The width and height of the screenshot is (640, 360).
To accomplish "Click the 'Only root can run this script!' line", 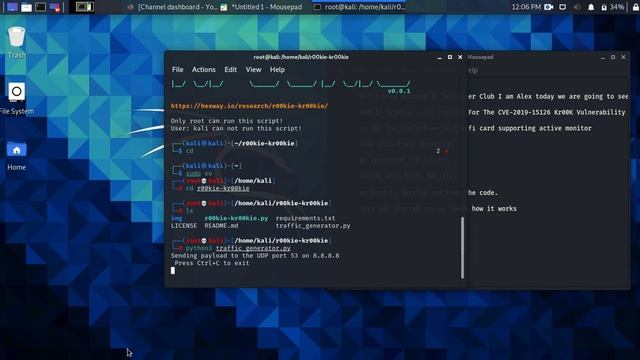I will pos(227,121).
